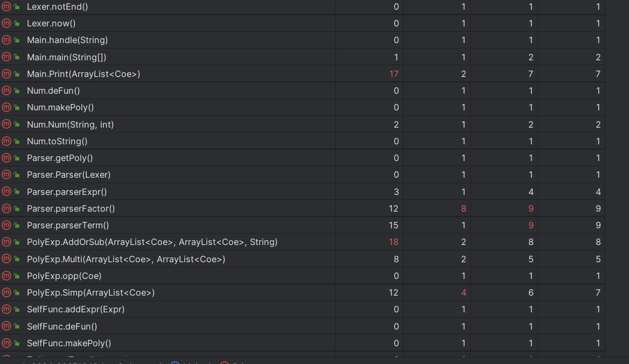629x364 pixels.
Task: Select the Num.makePoly() method name
Action: pos(60,108)
